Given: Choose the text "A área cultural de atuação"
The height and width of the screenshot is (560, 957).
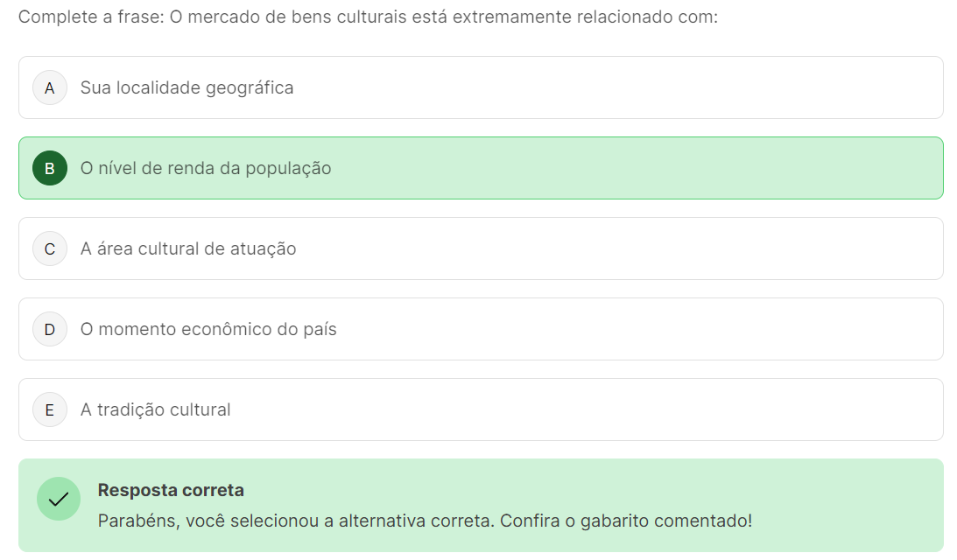Looking at the screenshot, I should (188, 248).
